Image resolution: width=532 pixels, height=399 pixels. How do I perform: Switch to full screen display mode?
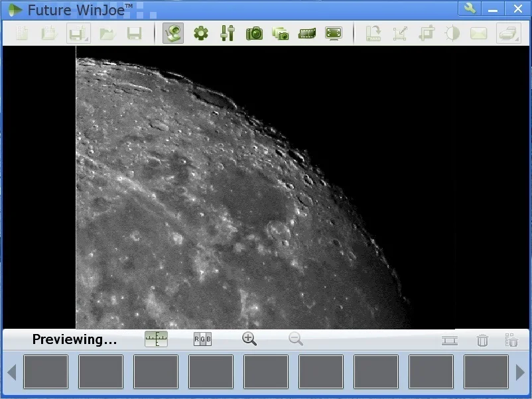point(333,33)
